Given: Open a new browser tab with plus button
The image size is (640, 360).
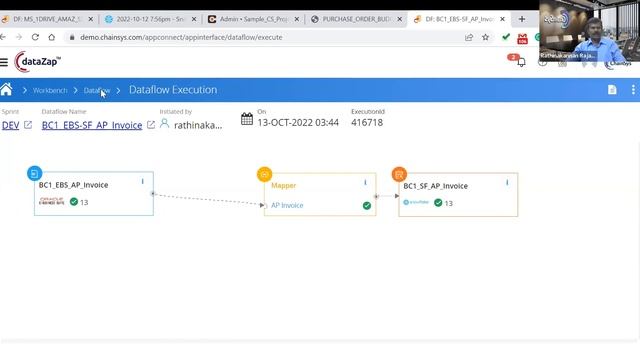Looking at the screenshot, I should tap(522, 19).
